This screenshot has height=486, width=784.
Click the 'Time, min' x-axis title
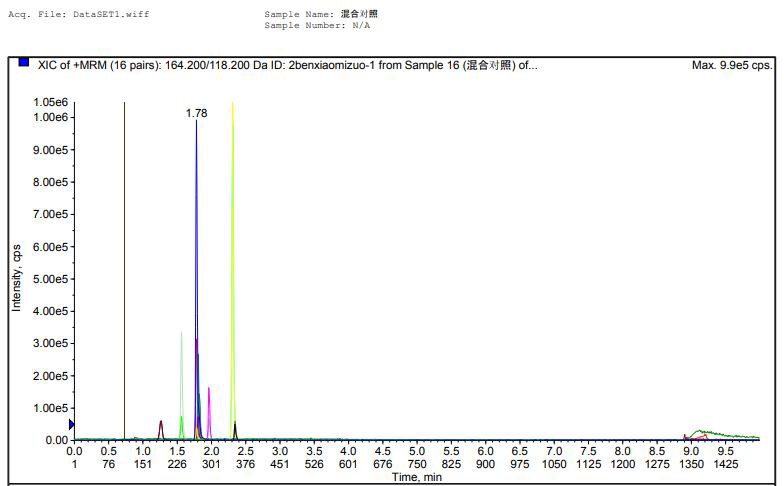coord(417,477)
